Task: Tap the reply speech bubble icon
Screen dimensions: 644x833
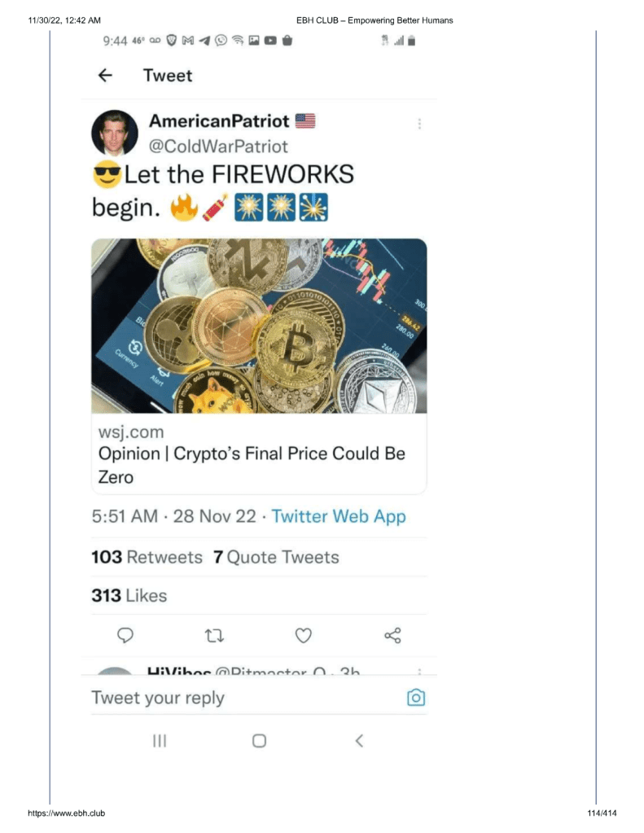Action: pyautogui.click(x=125, y=635)
